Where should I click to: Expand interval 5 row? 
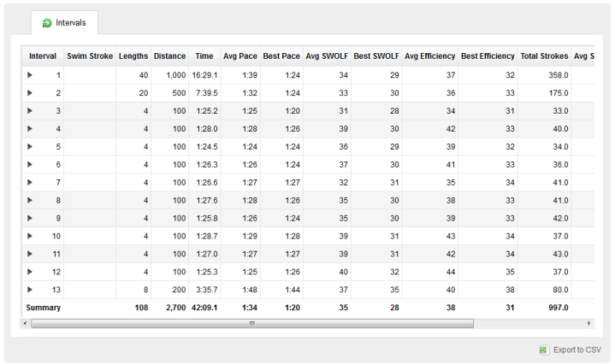30,147
